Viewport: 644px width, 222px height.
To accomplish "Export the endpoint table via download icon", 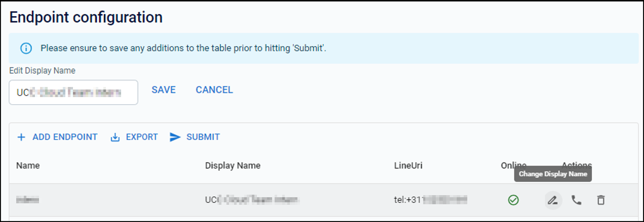I will (134, 137).
